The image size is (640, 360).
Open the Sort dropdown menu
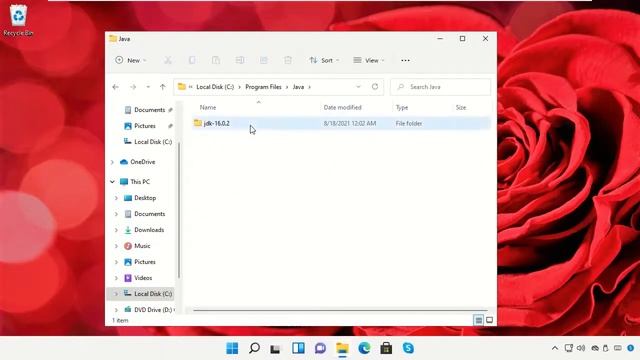click(324, 60)
